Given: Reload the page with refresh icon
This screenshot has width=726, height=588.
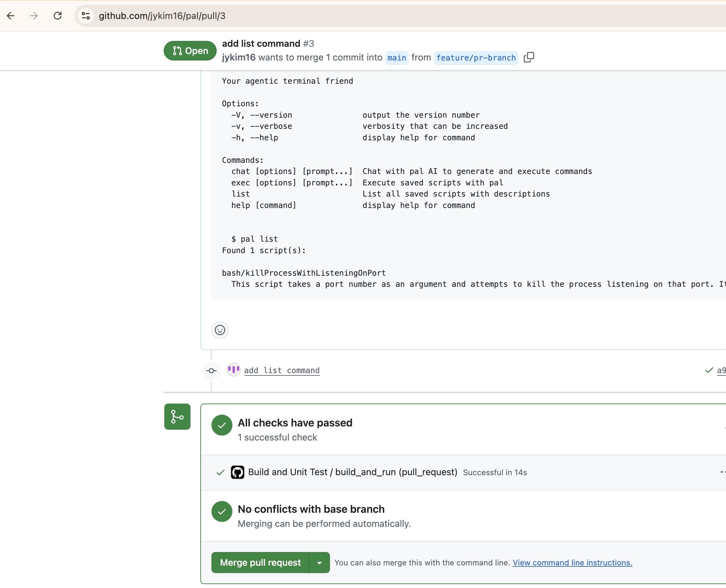Looking at the screenshot, I should [58, 16].
